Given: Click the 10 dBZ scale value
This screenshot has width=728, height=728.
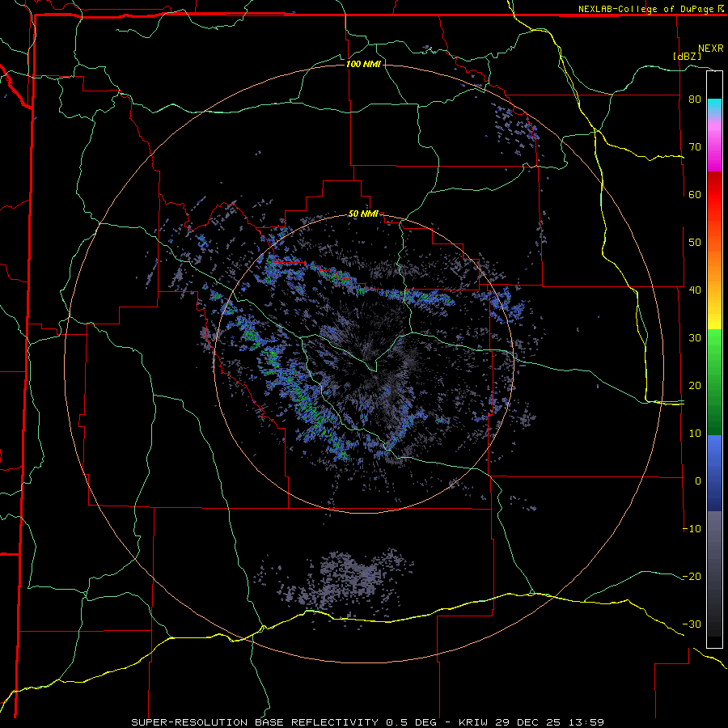Looking at the screenshot, I should coord(695,434).
